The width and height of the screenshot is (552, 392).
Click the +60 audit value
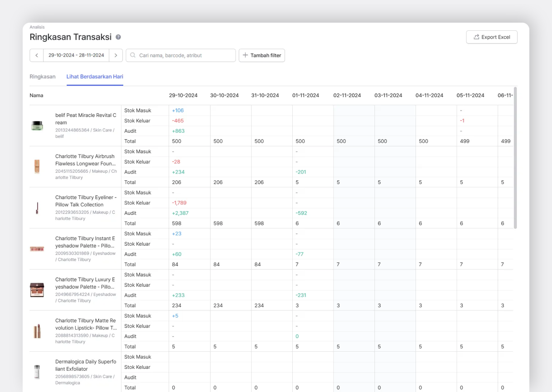(177, 254)
